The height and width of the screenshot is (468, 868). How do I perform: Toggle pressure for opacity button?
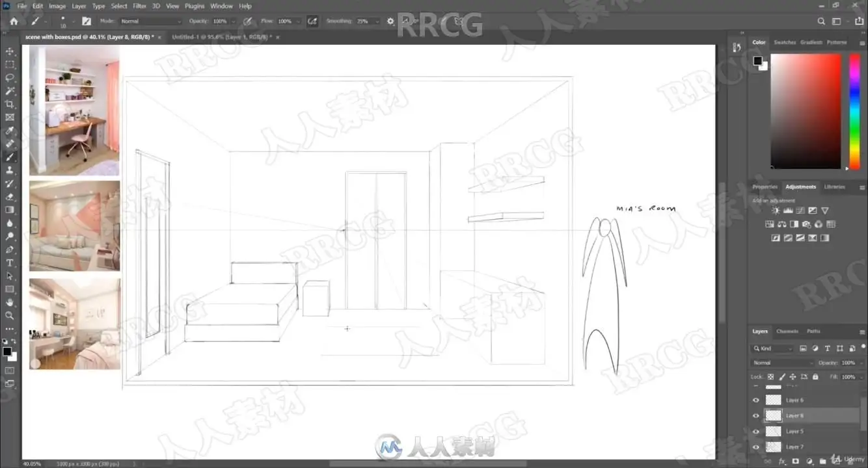(x=247, y=21)
